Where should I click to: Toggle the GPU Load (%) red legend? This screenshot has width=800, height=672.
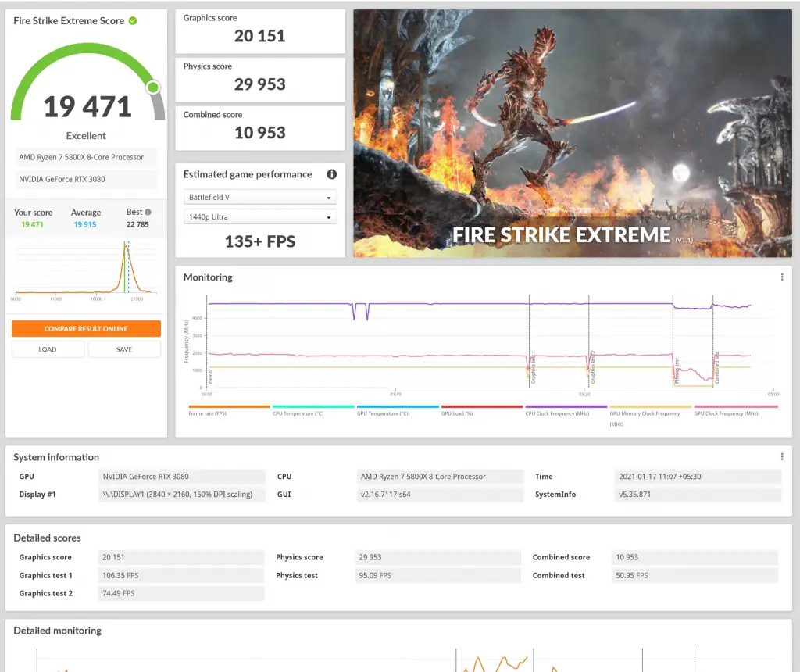coord(481,406)
